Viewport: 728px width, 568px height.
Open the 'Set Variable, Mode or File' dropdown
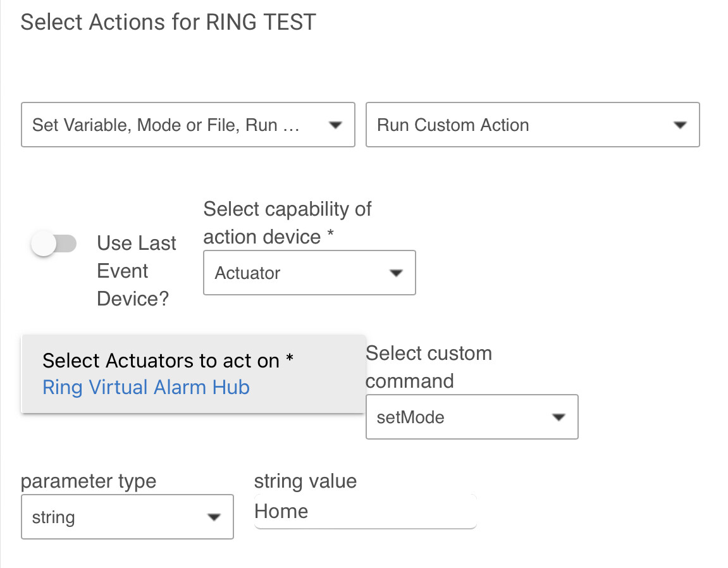tap(188, 125)
